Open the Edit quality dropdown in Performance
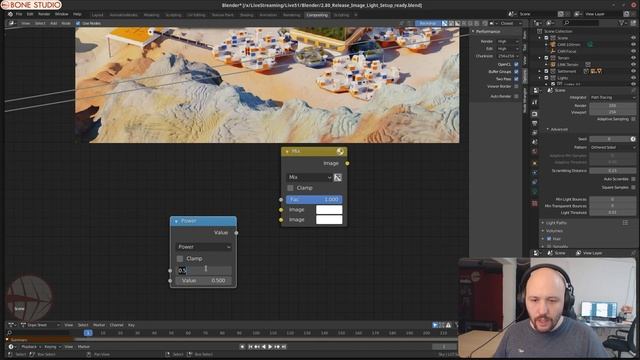This screenshot has width=640, height=360. (x=507, y=49)
